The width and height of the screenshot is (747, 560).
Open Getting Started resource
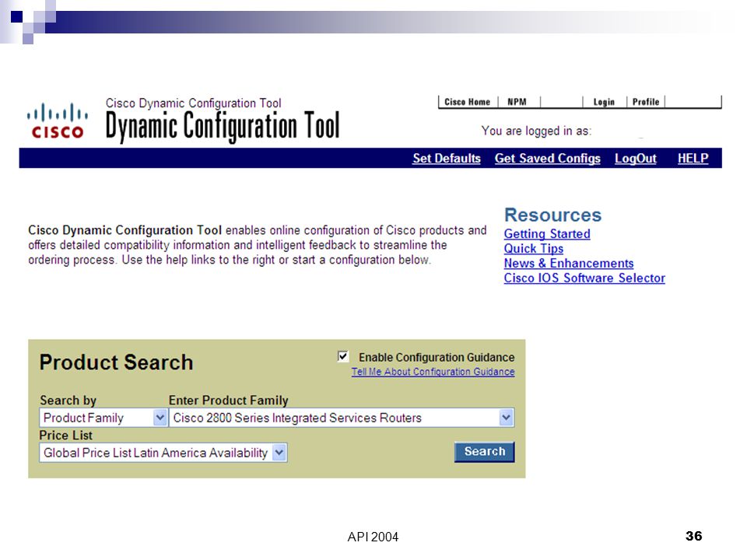pyautogui.click(x=547, y=234)
